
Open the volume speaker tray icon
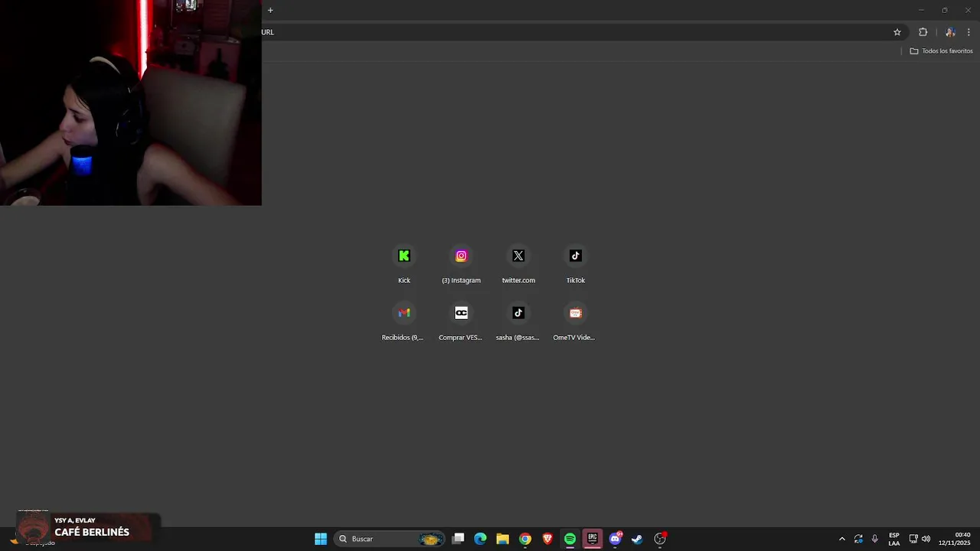click(x=926, y=539)
